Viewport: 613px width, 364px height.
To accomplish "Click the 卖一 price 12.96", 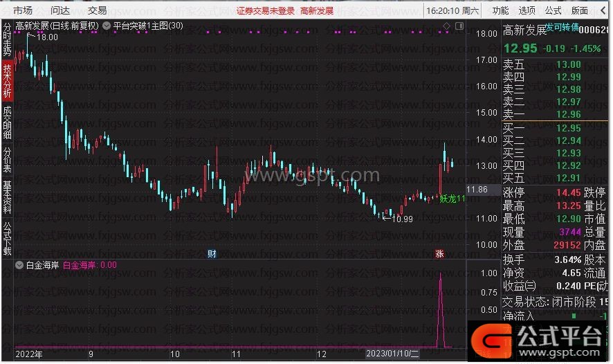I will point(569,115).
